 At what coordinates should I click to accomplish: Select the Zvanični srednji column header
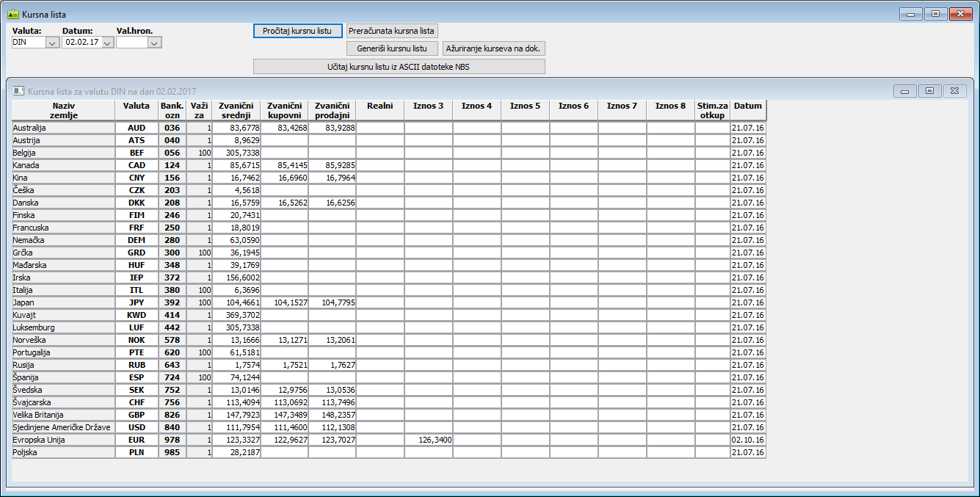(x=236, y=110)
